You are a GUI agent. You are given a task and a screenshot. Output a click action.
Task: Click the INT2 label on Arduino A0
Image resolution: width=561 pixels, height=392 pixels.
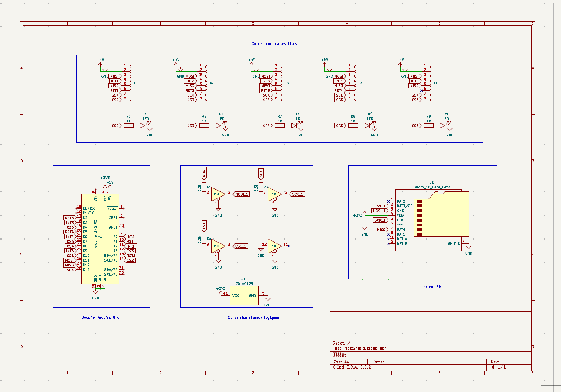tap(130, 236)
